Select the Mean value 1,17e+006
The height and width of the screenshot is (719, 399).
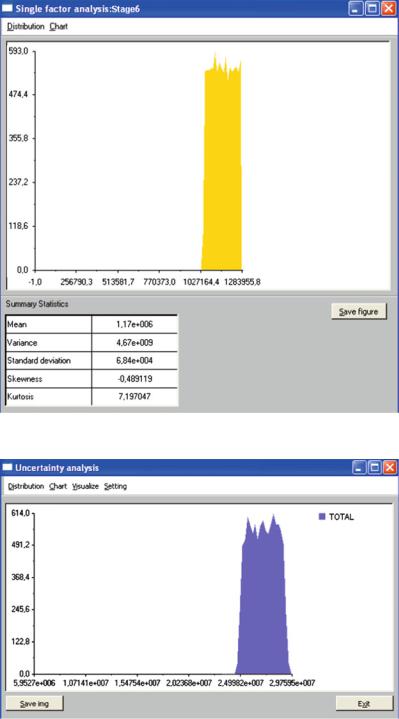pos(135,325)
